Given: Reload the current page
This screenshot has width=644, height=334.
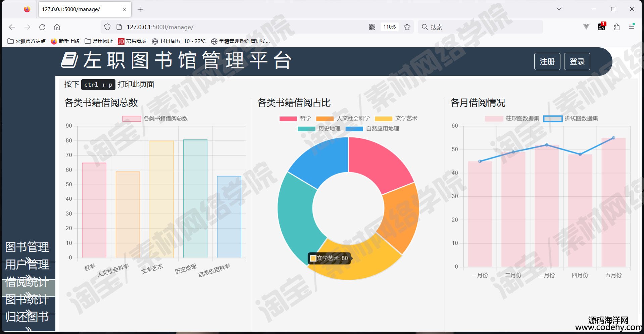Looking at the screenshot, I should point(42,27).
